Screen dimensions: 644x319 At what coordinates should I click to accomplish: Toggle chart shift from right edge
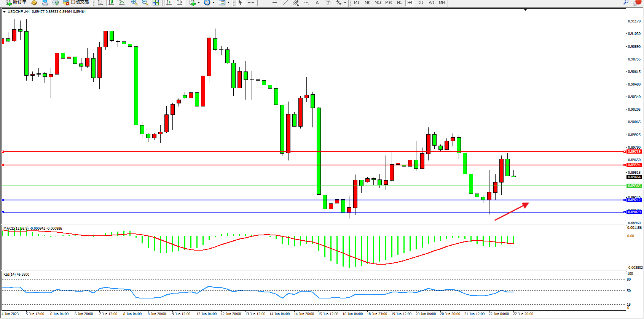tap(180, 3)
